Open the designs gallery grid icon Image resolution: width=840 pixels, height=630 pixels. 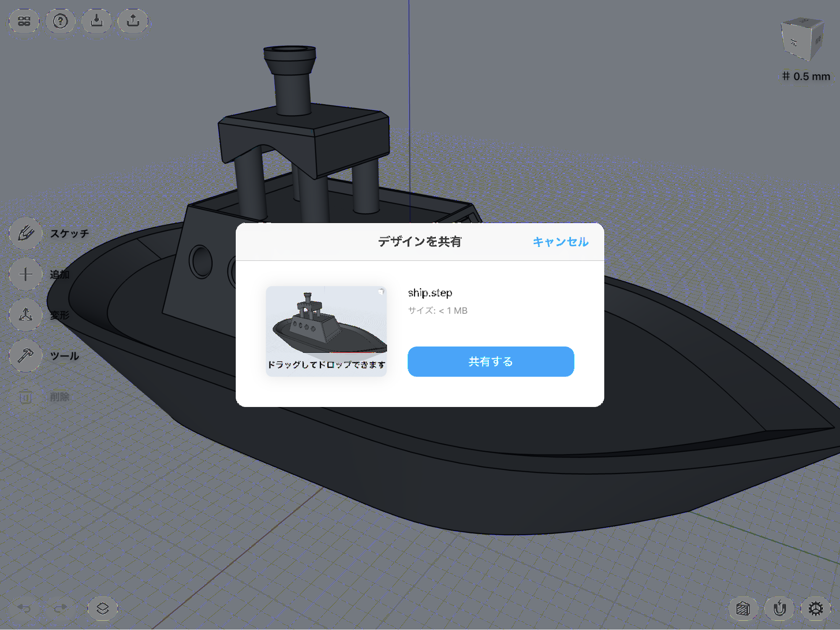tap(24, 21)
